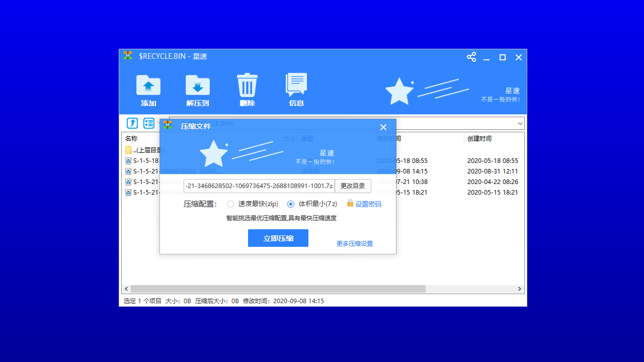Click the share icon in the title bar
This screenshot has height=362, width=644.
pos(471,57)
